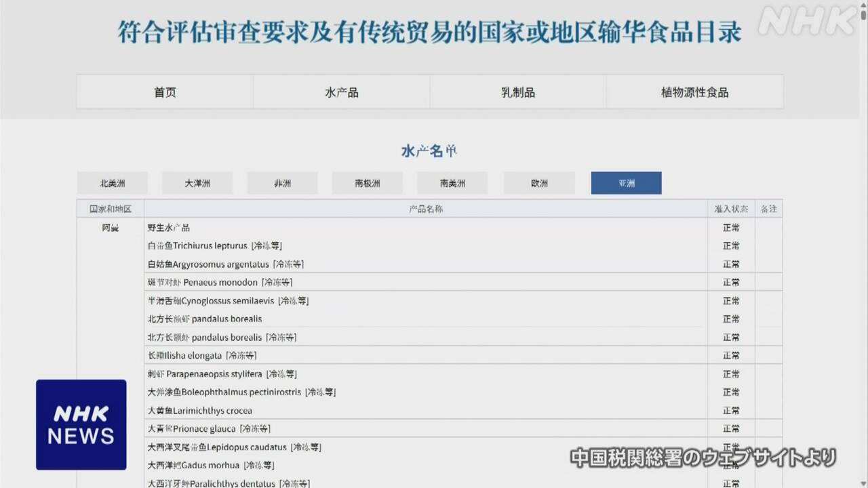This screenshot has height=488, width=868.
Task: Click the Prionace glauca product row
Action: tap(426, 428)
